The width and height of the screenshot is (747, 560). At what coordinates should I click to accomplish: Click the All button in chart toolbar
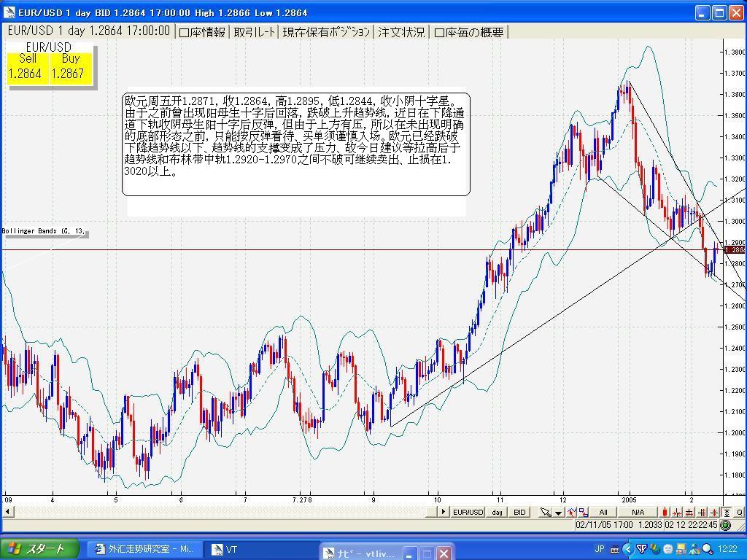603,512
